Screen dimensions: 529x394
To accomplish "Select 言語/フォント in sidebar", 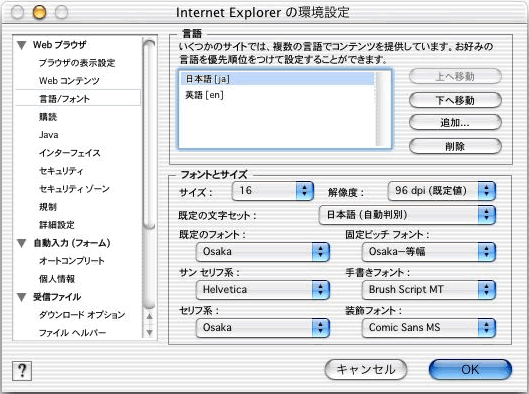I will point(78,98).
